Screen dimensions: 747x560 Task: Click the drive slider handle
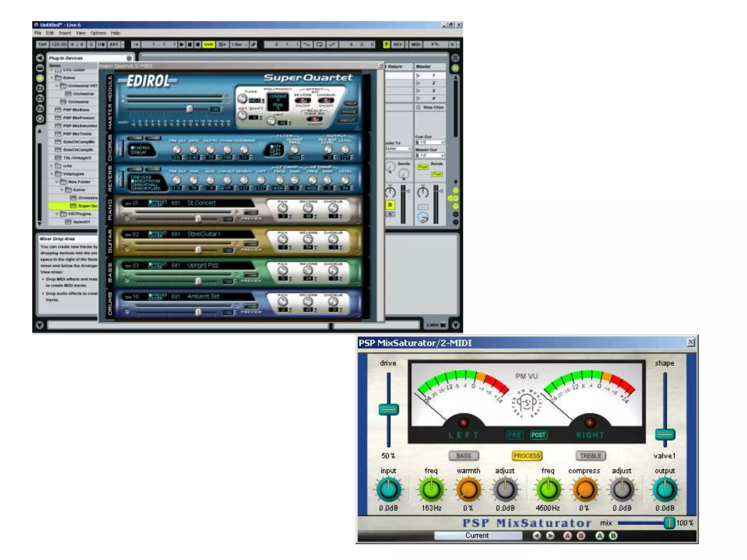(x=388, y=409)
